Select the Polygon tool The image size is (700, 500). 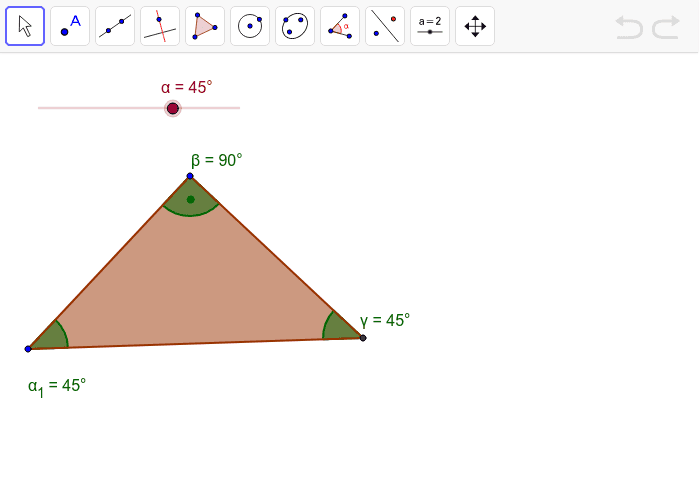[205, 26]
